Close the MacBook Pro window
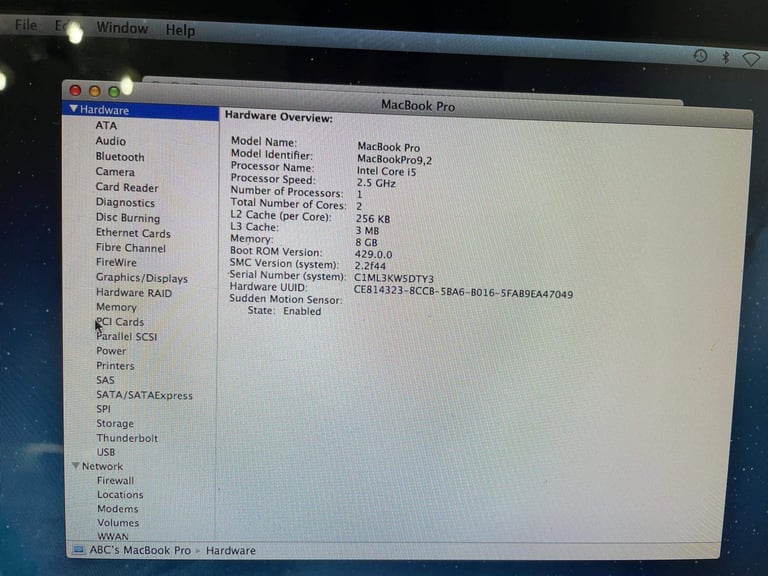 coord(75,90)
